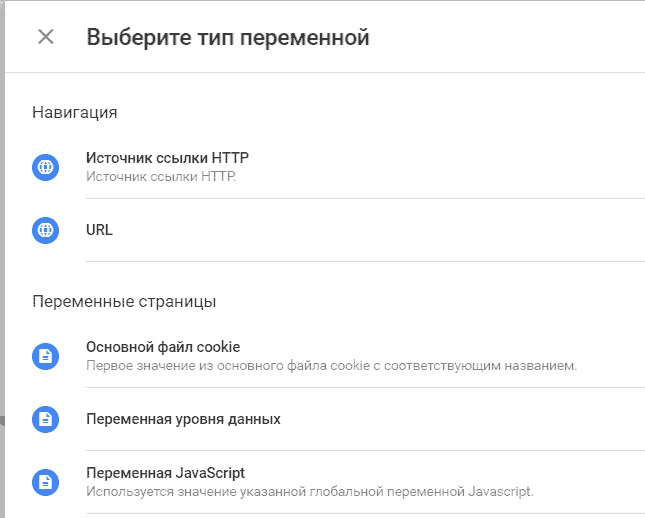The image size is (645, 518).
Task: Click the description about глобальной переменной Javascript
Action: (x=309, y=491)
